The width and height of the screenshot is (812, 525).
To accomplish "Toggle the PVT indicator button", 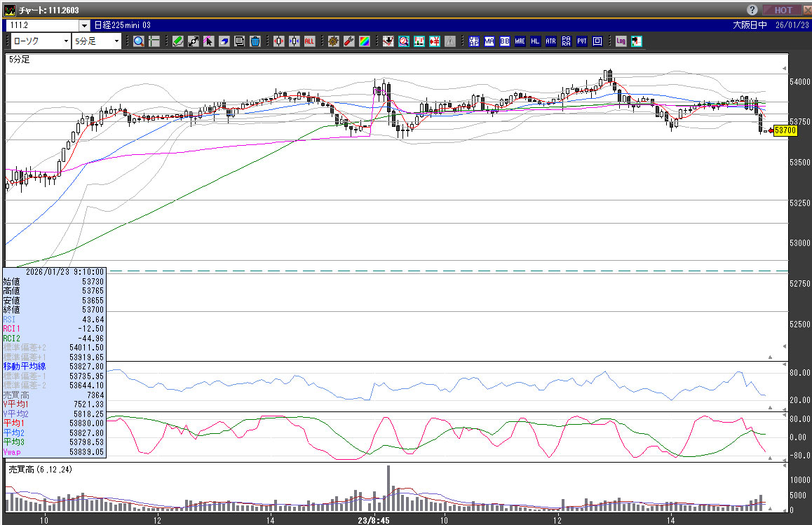I will pos(581,41).
